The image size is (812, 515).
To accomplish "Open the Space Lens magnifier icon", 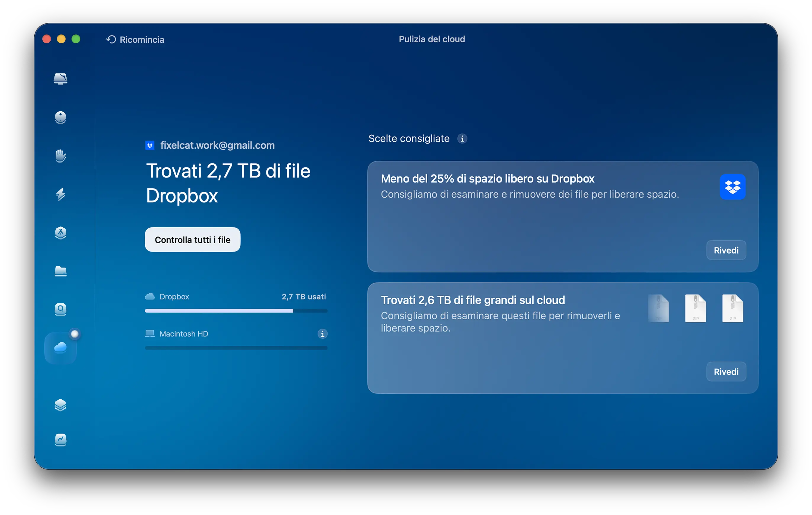I will coord(60,309).
